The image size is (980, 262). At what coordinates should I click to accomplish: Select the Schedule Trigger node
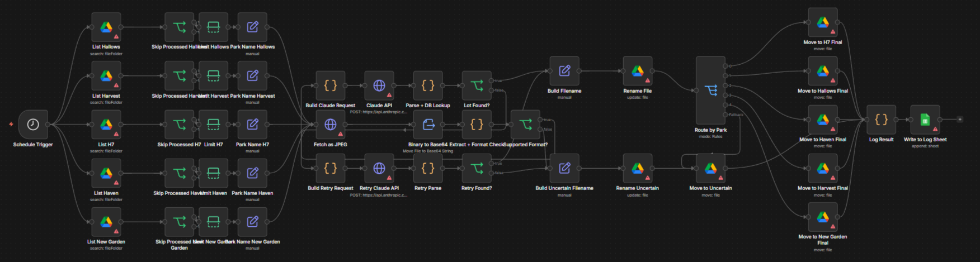pyautogui.click(x=33, y=124)
